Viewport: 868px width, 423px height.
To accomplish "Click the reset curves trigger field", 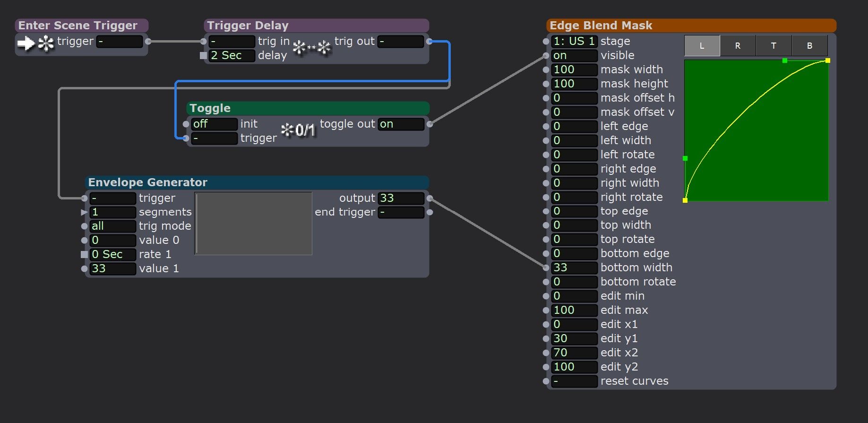I will 574,381.
